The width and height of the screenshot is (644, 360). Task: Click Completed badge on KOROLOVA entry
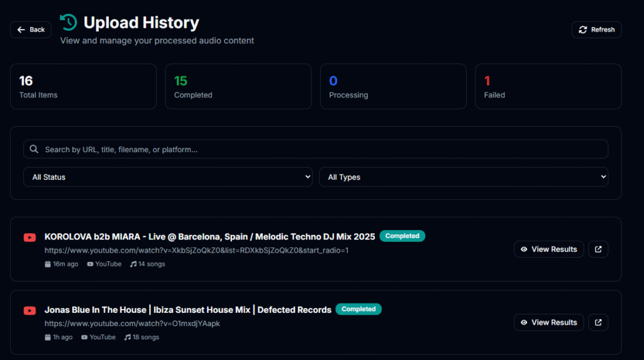point(402,236)
